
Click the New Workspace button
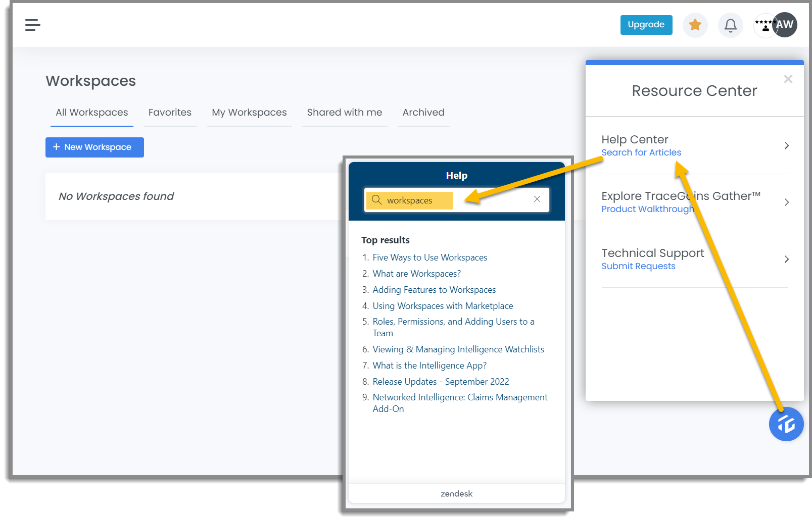[x=94, y=147]
